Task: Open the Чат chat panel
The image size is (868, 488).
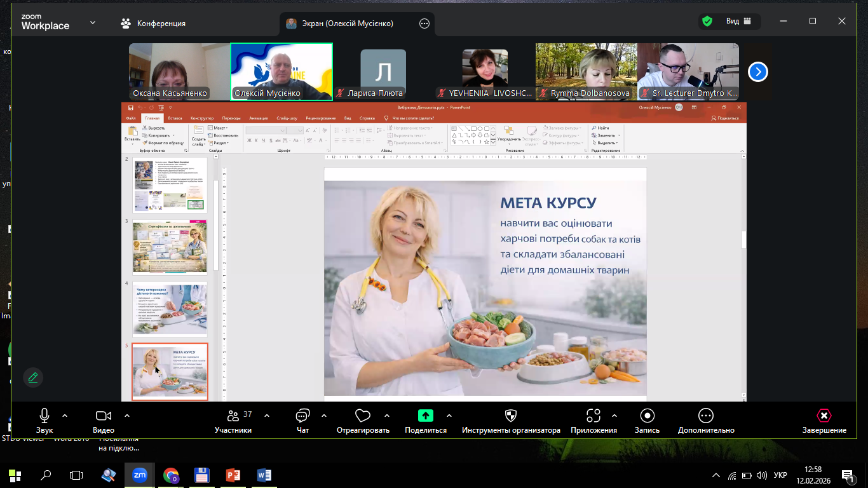Action: click(302, 416)
